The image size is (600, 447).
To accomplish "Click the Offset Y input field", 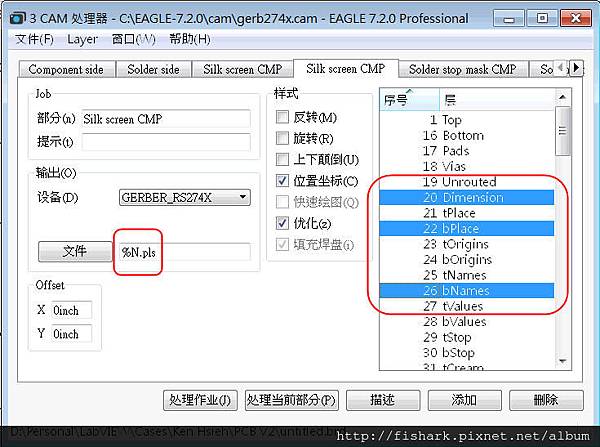I will [x=72, y=334].
